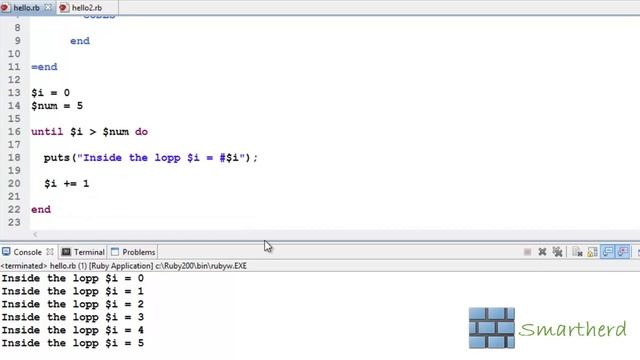Toggle show console on standard output
The image size is (640, 360).
[607, 252]
